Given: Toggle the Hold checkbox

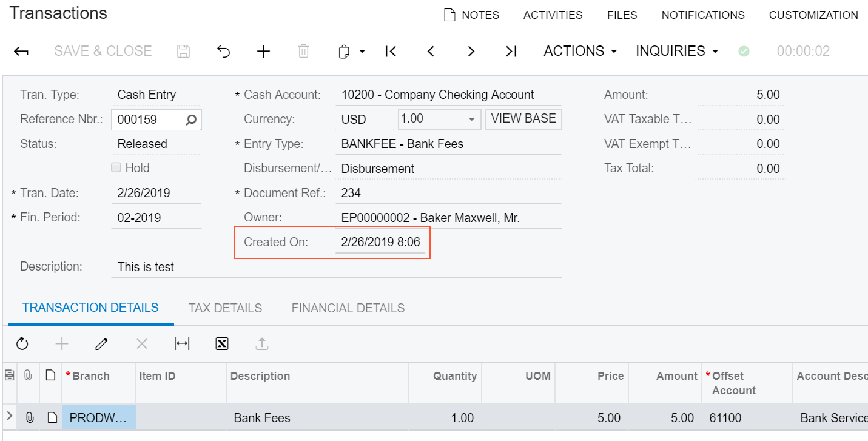Looking at the screenshot, I should click(x=116, y=168).
